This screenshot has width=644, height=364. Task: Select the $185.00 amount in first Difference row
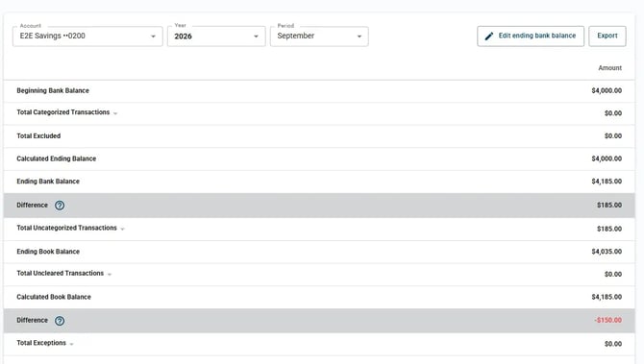click(x=609, y=205)
